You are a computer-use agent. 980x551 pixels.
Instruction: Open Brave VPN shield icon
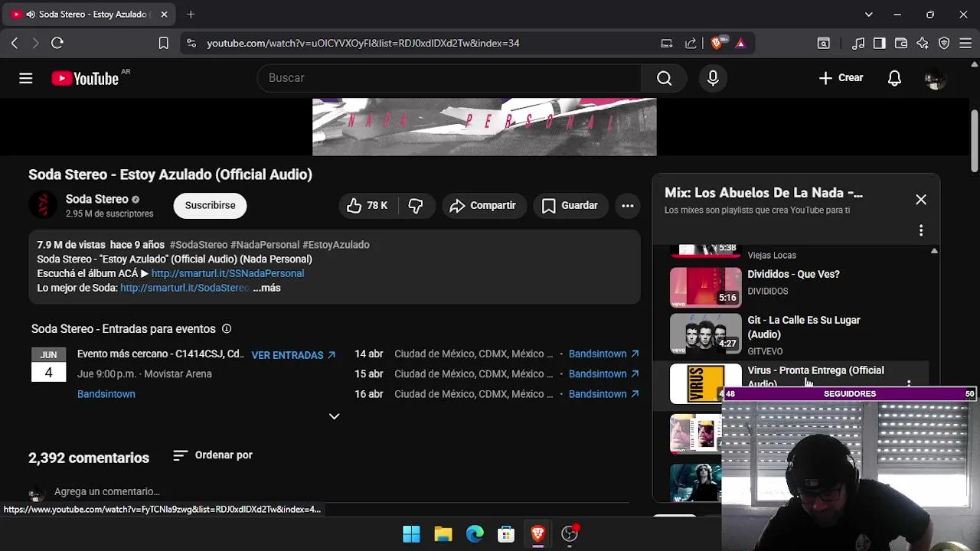point(944,44)
